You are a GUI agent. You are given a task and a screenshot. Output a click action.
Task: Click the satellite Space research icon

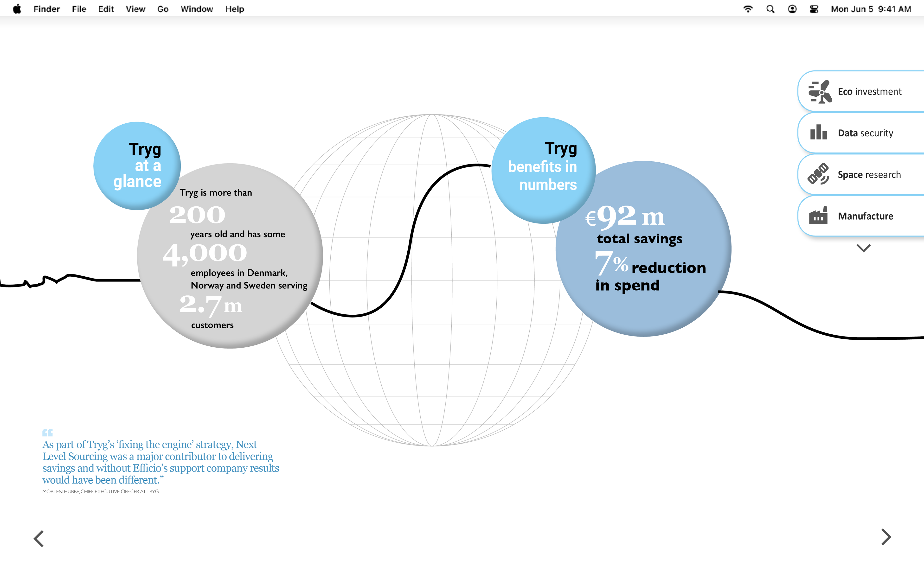[818, 174]
